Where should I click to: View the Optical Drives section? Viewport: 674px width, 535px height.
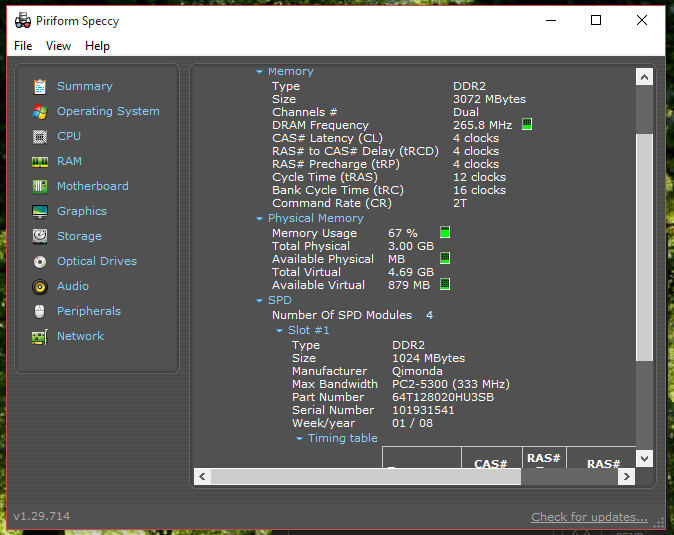pos(97,261)
